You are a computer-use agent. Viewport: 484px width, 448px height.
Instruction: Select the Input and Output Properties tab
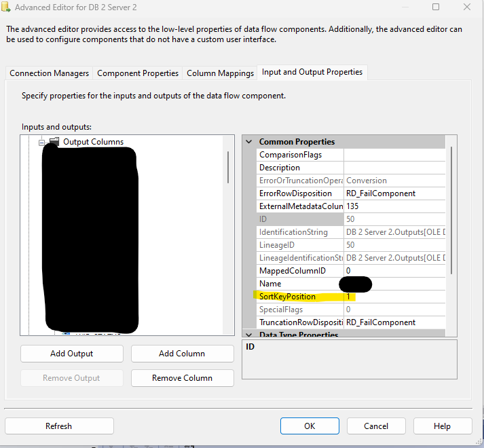pyautogui.click(x=312, y=72)
